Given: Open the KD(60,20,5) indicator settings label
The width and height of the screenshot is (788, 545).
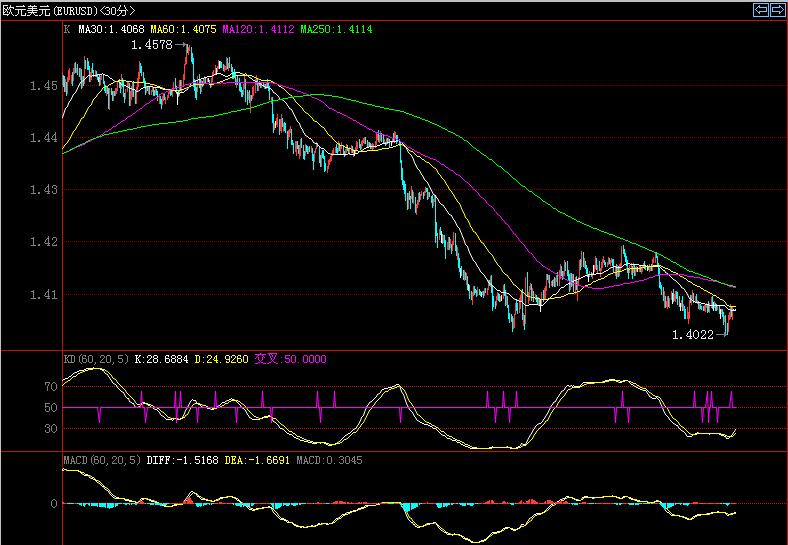Looking at the screenshot, I should point(97,359).
